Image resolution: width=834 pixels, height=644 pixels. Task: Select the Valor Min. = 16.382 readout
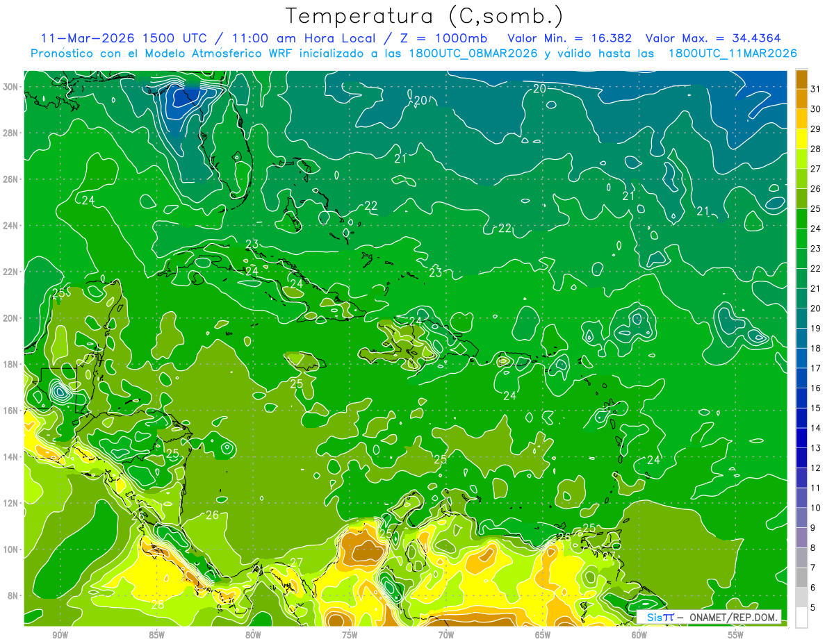pos(570,38)
